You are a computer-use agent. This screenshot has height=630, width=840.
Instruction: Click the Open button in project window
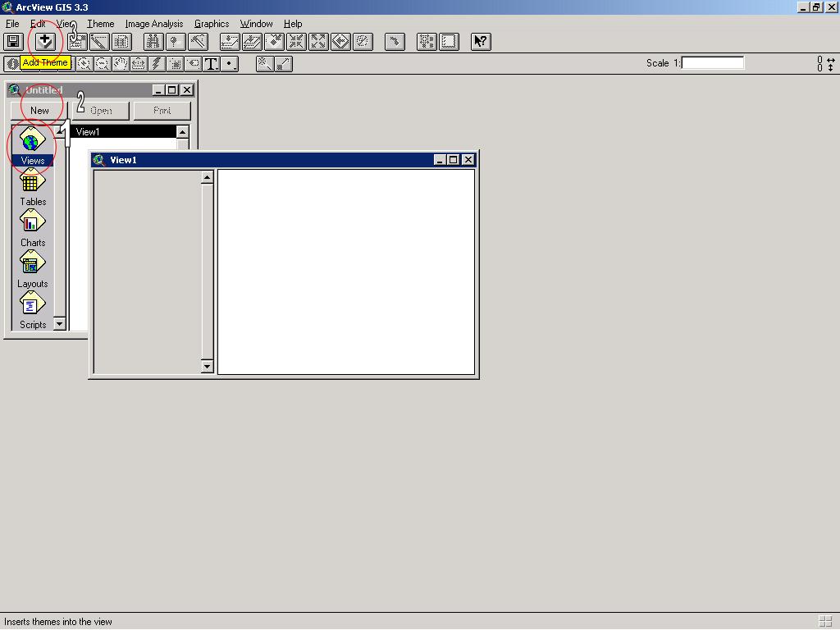coord(101,111)
